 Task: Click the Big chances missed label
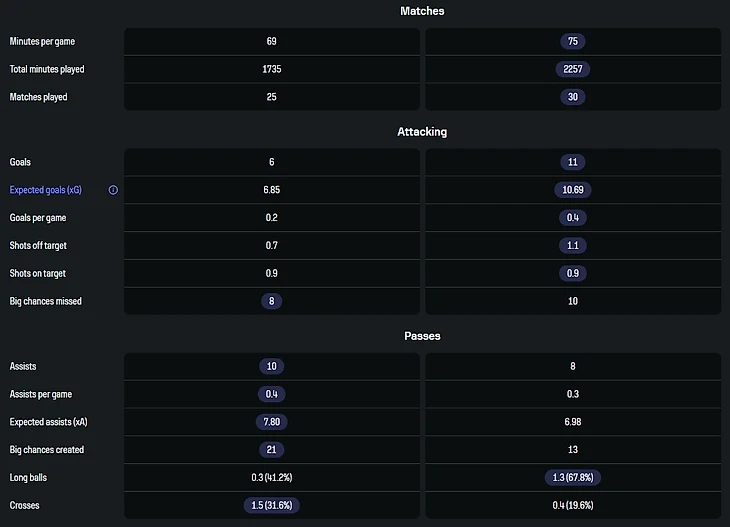coord(46,301)
